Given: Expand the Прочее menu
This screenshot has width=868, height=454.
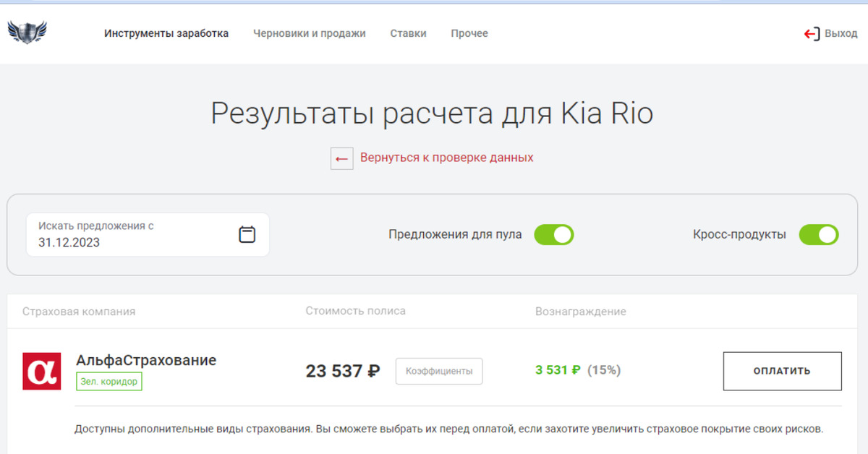Looking at the screenshot, I should (469, 33).
